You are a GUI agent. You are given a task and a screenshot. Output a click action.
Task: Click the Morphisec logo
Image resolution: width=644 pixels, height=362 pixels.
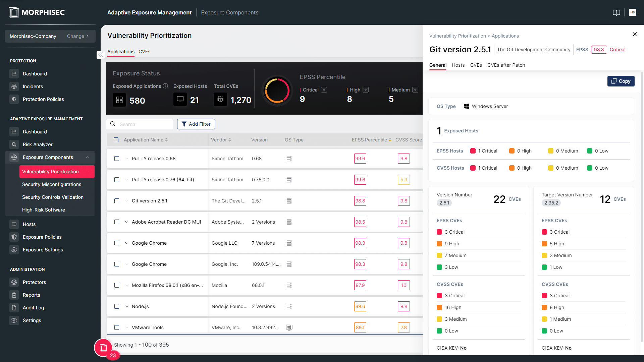(37, 12)
